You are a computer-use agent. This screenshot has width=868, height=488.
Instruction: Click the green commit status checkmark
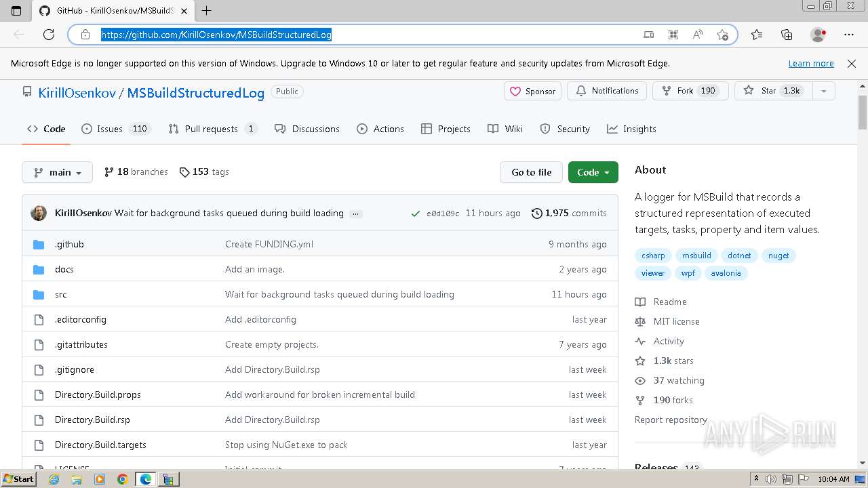pos(416,213)
